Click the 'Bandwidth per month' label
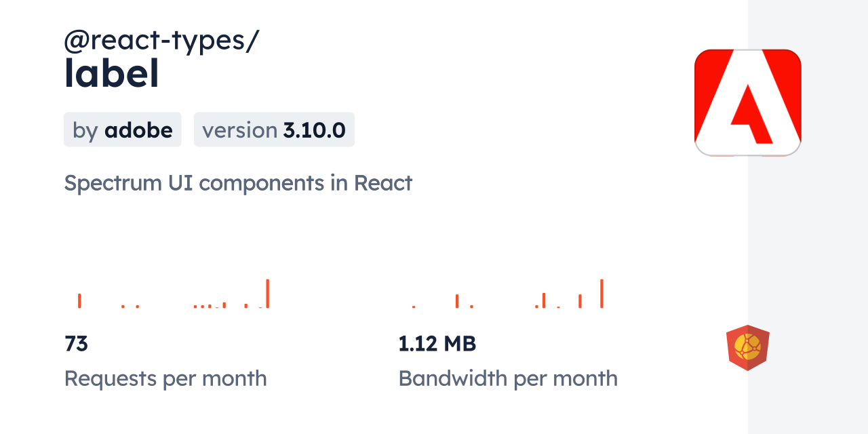This screenshot has height=434, width=868. coord(508,378)
